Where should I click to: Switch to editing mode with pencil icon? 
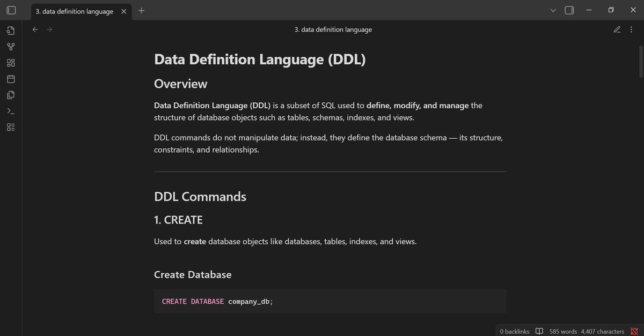pyautogui.click(x=617, y=29)
